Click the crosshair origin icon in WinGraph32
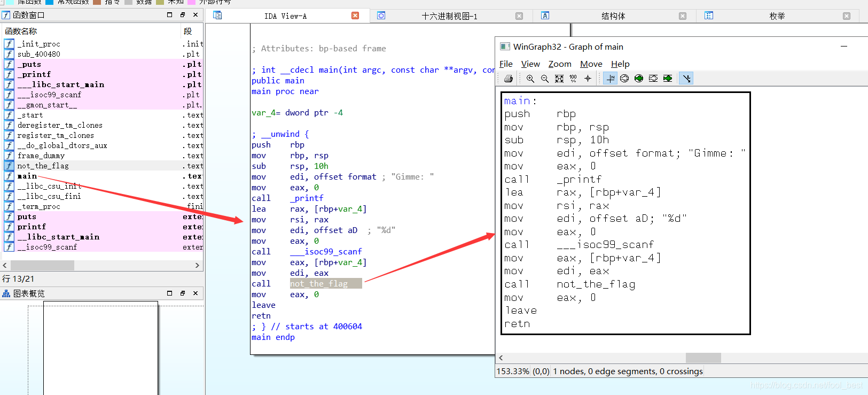This screenshot has width=868, height=395. [588, 79]
